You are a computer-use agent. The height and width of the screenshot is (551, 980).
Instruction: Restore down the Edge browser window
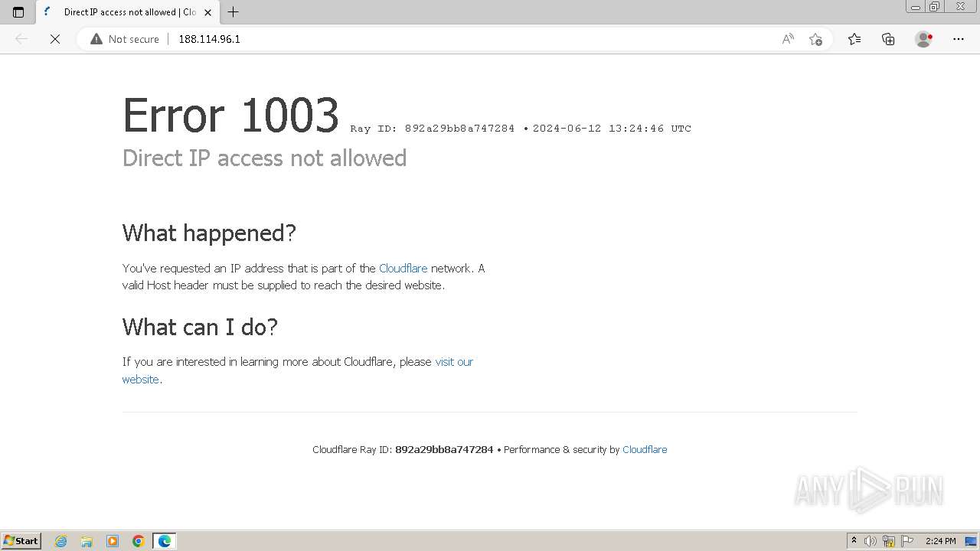[934, 6]
